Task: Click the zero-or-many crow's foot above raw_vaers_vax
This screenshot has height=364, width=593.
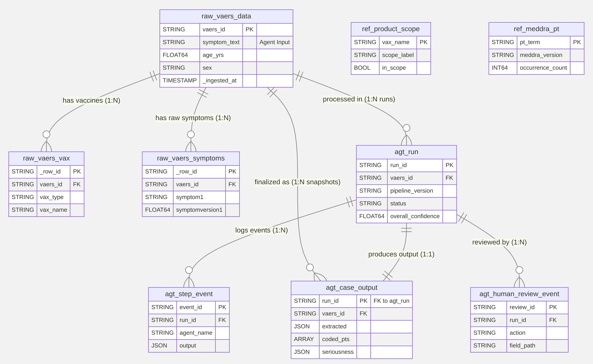Action: (46, 142)
